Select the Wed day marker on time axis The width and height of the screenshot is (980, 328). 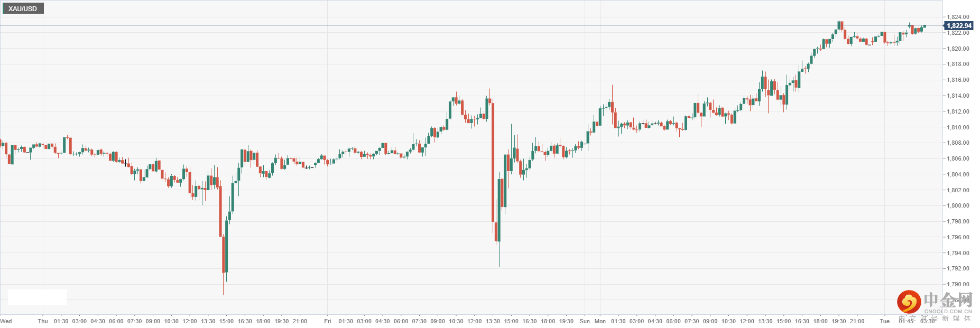[x=6, y=321]
